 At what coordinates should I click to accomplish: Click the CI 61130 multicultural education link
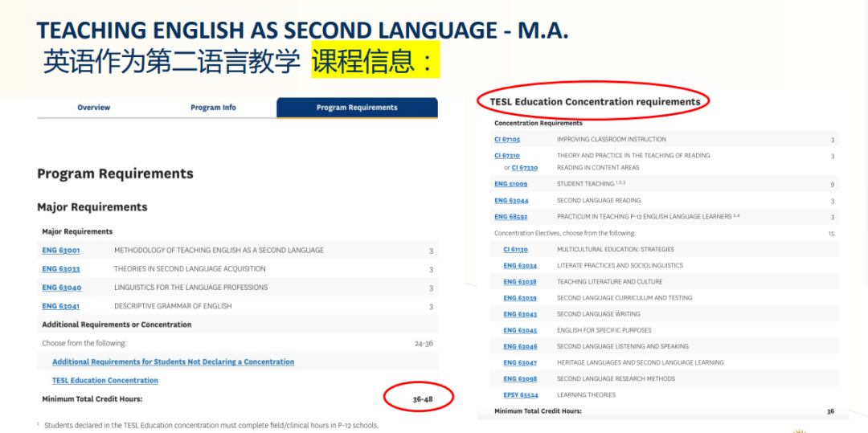coord(516,250)
